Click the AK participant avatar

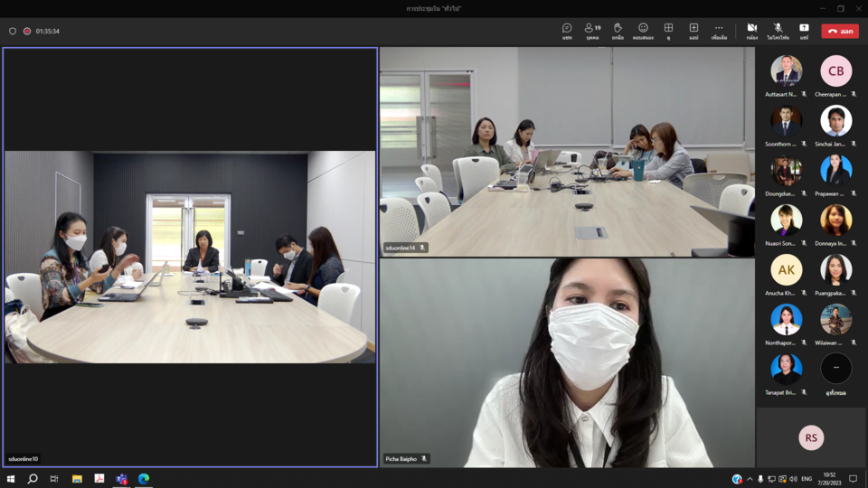point(786,270)
